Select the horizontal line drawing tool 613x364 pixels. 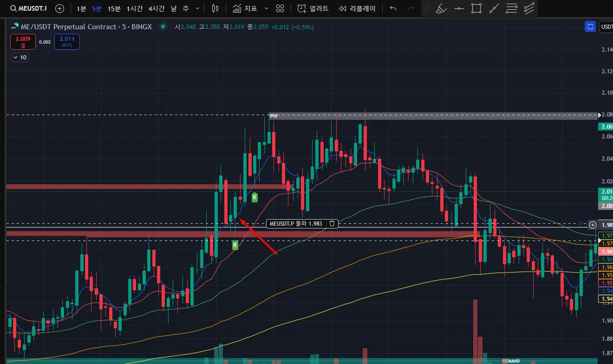(x=459, y=8)
